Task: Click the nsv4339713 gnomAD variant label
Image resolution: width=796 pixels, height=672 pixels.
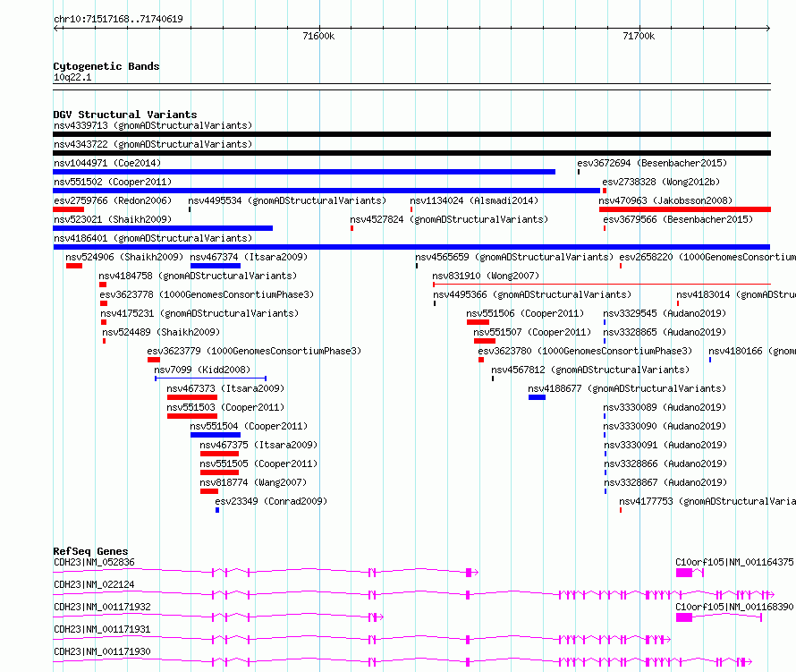Action: click(153, 125)
